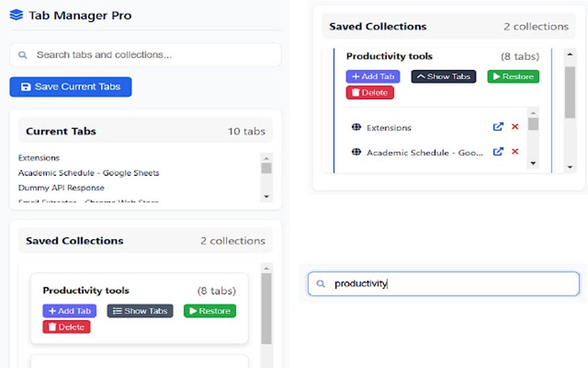The width and height of the screenshot is (588, 368).
Task: Restore the Productivity tools collection
Action: 209,311
